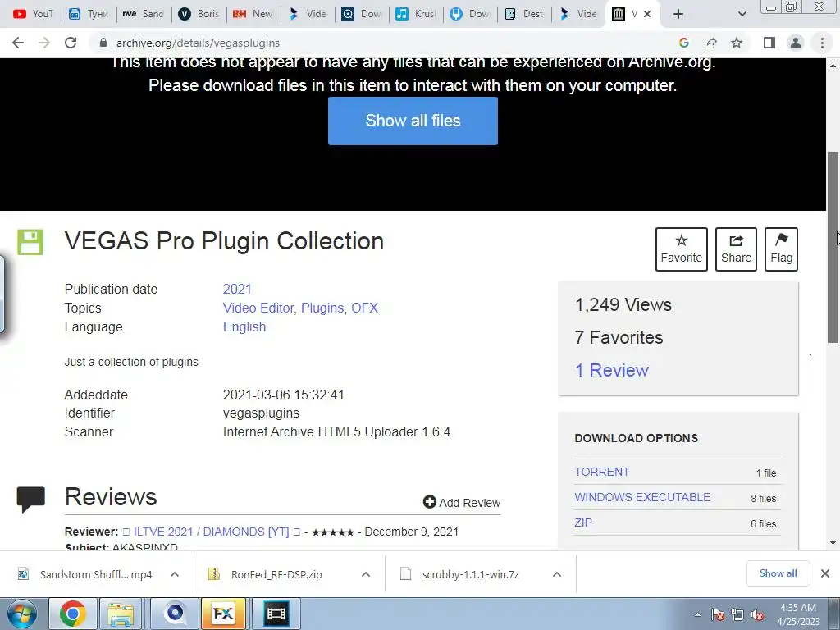Switch to the Boris tab
Screen dimensions: 840x630
[199, 14]
